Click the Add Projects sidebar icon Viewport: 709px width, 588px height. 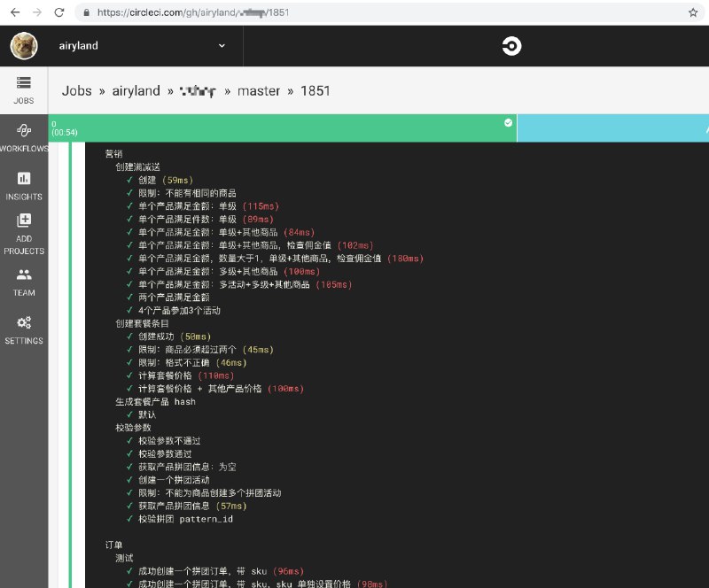tap(24, 220)
